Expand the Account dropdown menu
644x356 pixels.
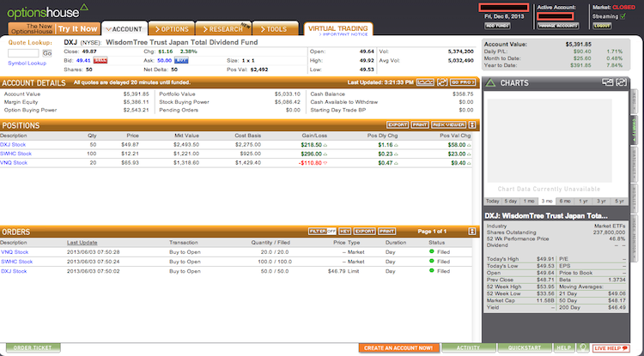122,29
